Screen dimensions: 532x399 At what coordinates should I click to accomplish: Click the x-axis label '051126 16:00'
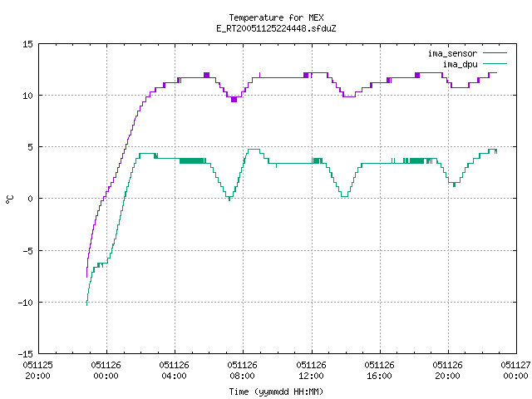[x=379, y=370]
